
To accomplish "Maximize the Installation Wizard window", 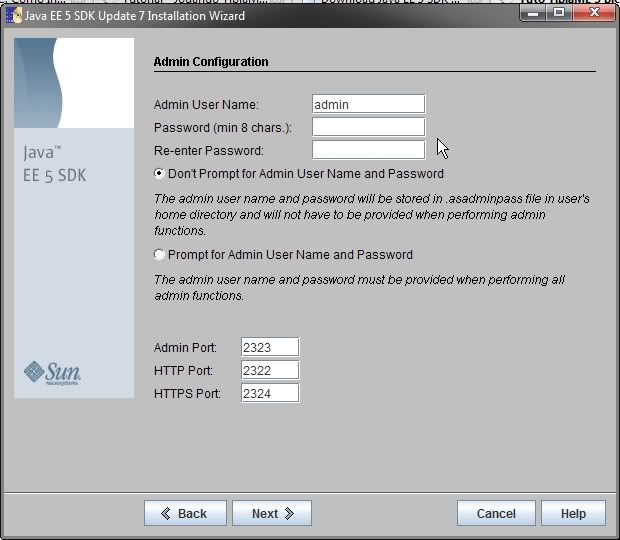I will [x=557, y=12].
